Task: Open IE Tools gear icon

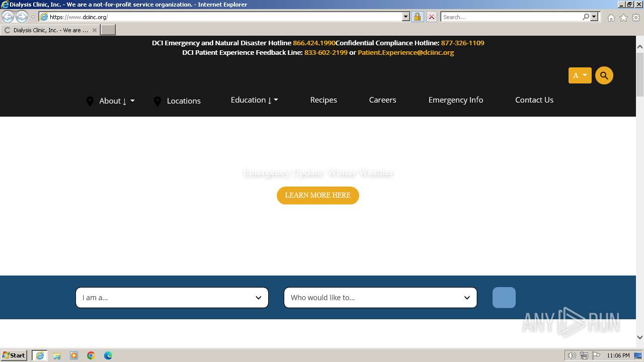Action: click(x=636, y=18)
